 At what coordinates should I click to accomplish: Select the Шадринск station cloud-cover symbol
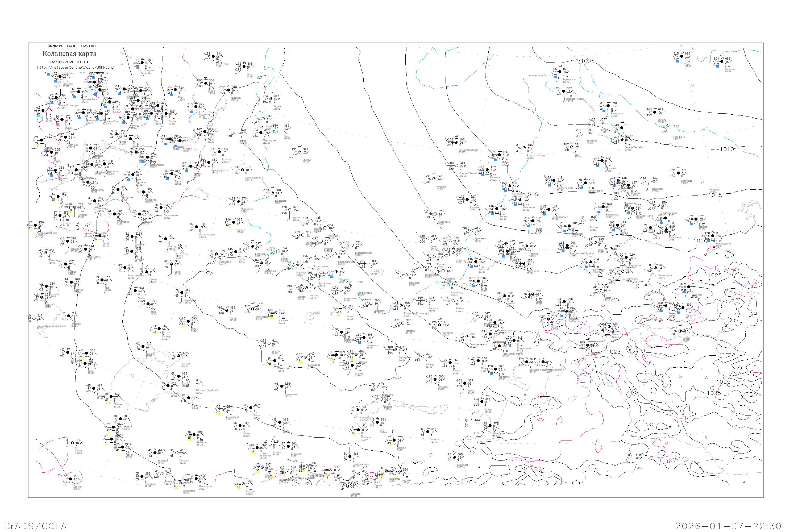[272, 193]
